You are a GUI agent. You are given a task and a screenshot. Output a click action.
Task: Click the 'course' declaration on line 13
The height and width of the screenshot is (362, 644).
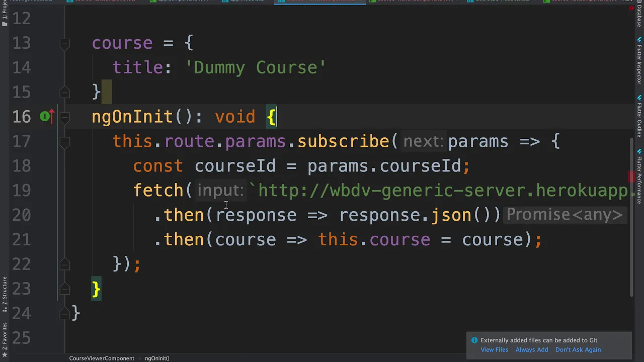(x=122, y=43)
